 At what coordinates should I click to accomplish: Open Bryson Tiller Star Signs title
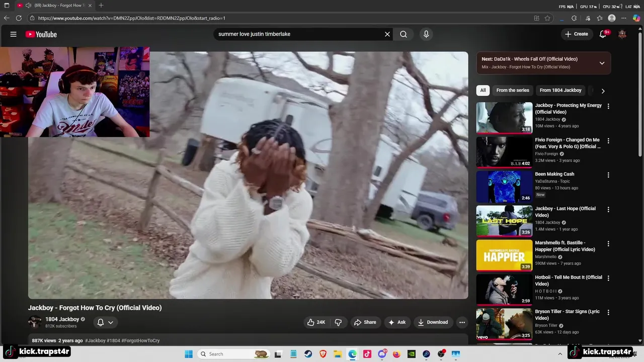click(x=567, y=315)
